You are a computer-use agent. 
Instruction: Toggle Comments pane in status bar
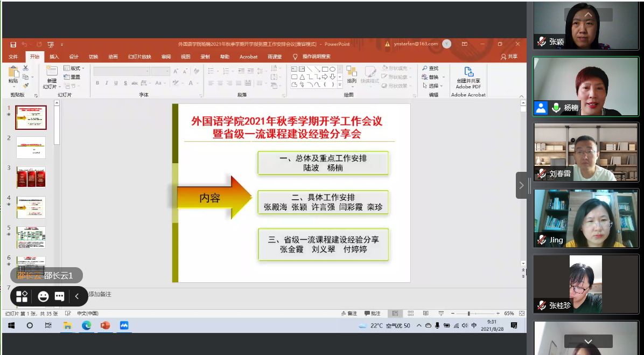372,313
